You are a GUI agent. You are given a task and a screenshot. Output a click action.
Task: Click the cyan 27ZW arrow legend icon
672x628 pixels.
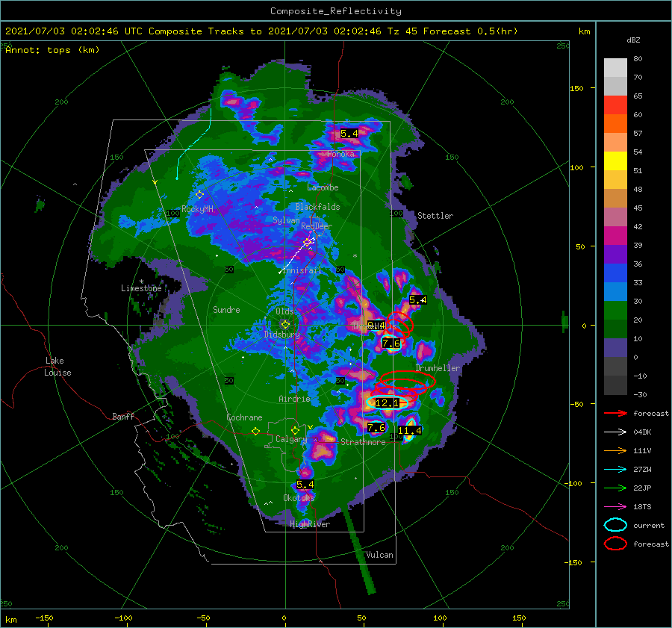coord(615,470)
